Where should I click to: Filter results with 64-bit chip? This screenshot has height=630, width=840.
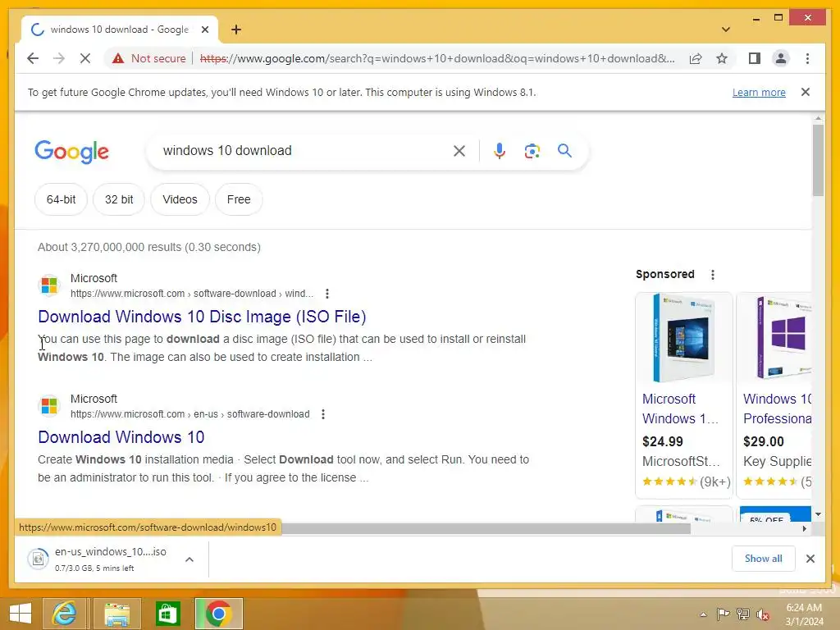tap(61, 199)
